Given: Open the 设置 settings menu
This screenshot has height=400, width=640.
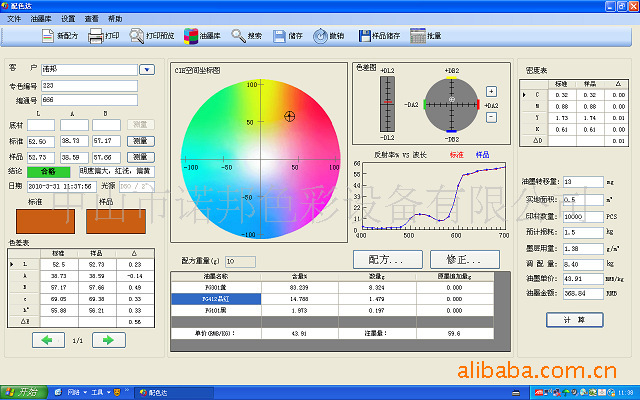Looking at the screenshot, I should pyautogui.click(x=68, y=19).
